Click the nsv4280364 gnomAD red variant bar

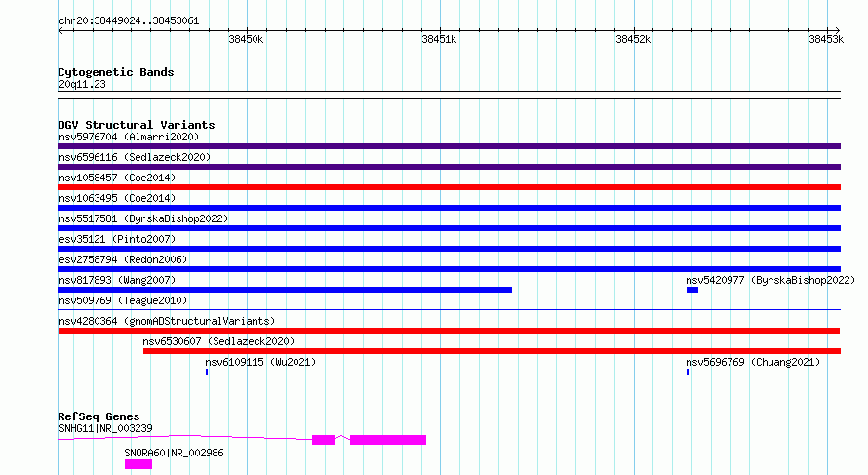(x=449, y=331)
